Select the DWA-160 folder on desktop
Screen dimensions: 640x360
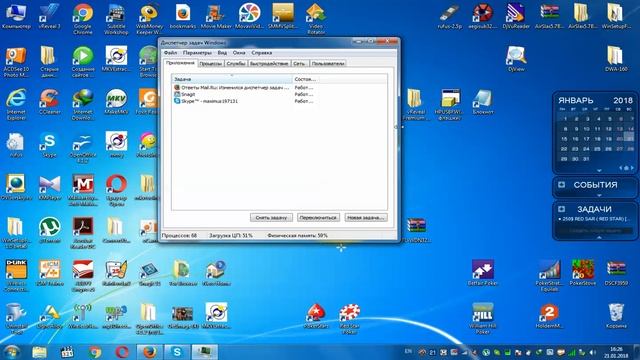[x=616, y=60]
